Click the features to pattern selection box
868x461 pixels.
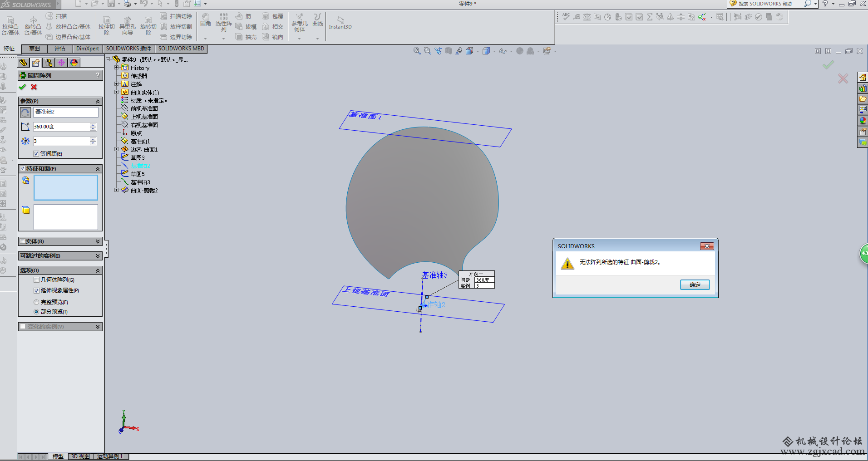click(66, 187)
